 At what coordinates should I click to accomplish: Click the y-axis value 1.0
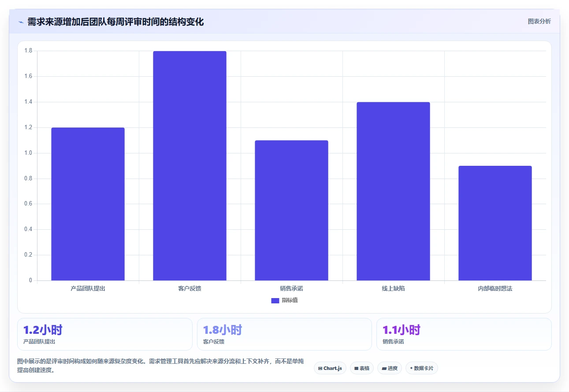click(28, 153)
